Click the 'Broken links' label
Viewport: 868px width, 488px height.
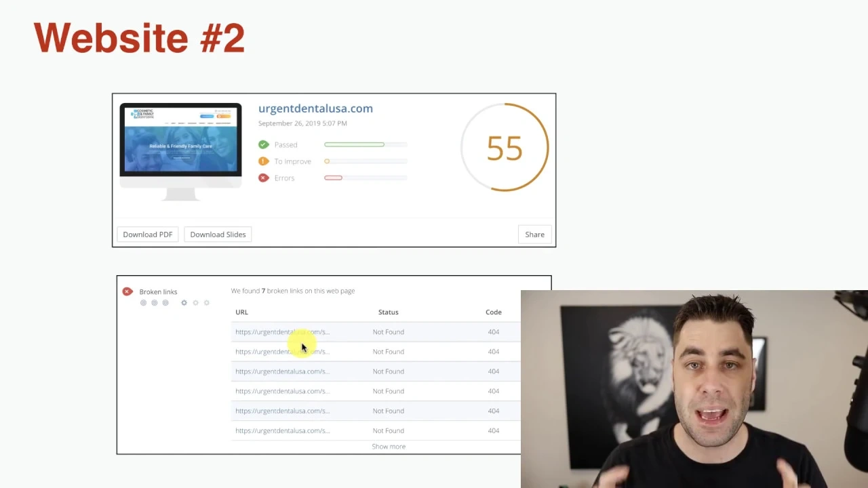tap(158, 292)
